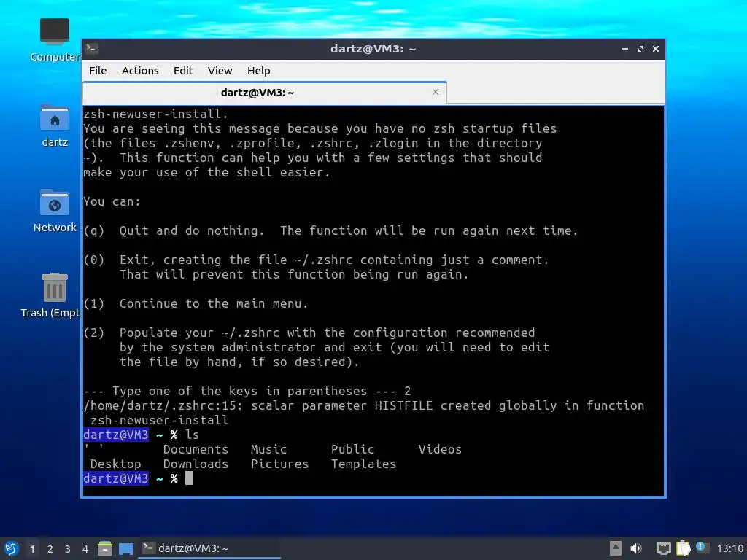Screen dimensions: 747x560
Task: Click the network status tray icon
Action: click(663, 548)
